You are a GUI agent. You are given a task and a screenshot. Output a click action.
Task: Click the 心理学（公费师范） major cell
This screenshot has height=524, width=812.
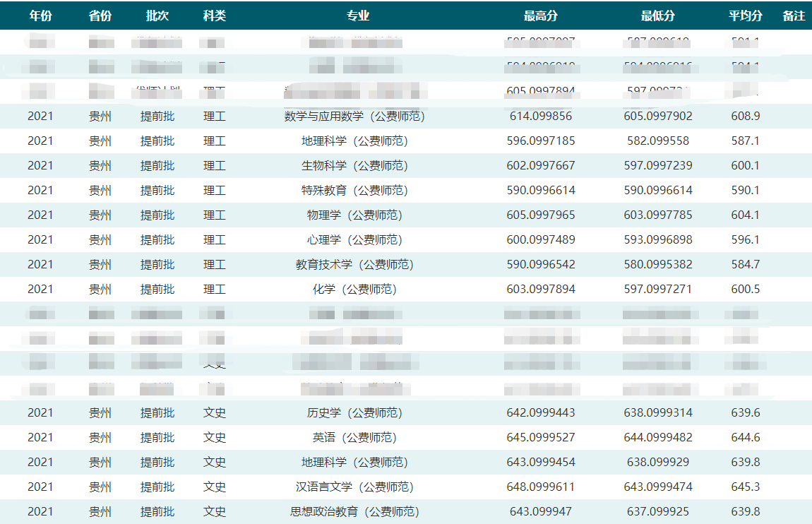(x=354, y=239)
